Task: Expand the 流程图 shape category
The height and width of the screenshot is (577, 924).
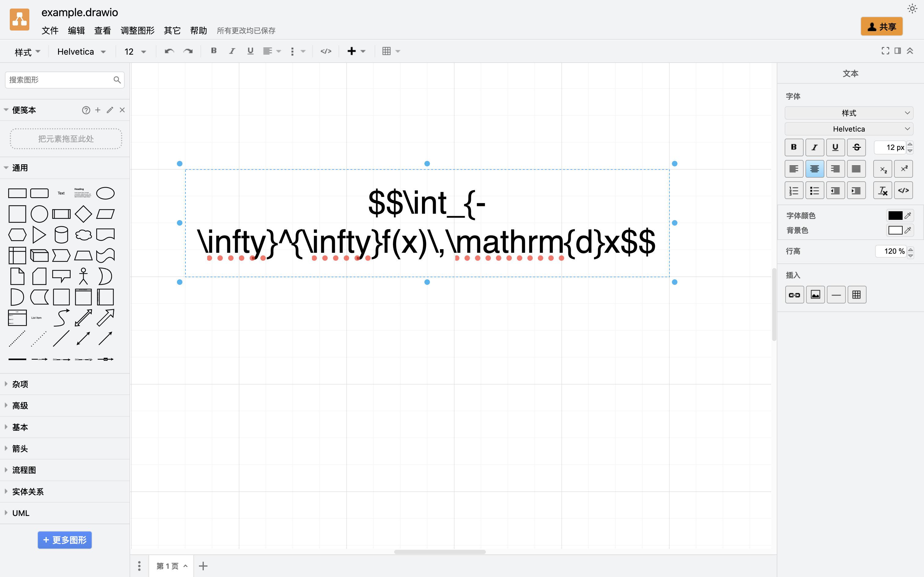Action: pyautogui.click(x=24, y=470)
